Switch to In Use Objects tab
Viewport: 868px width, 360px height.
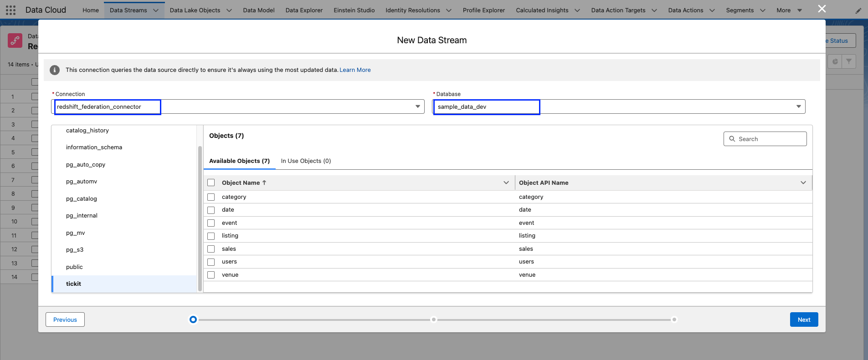306,161
